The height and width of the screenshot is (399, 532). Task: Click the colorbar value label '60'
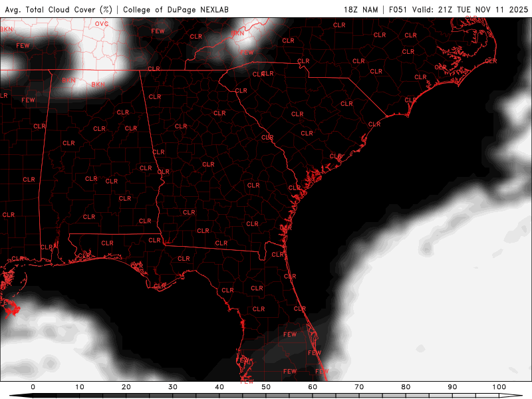pos(313,387)
